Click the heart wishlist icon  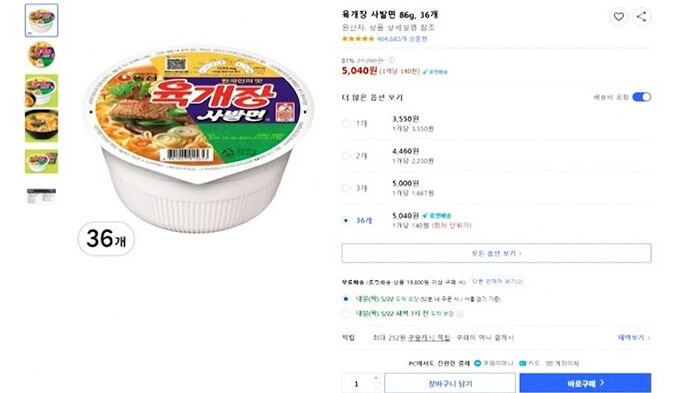(x=618, y=17)
